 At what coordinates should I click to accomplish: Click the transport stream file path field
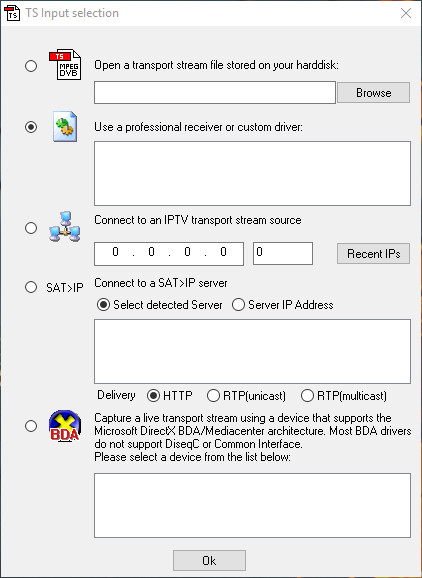coord(215,93)
